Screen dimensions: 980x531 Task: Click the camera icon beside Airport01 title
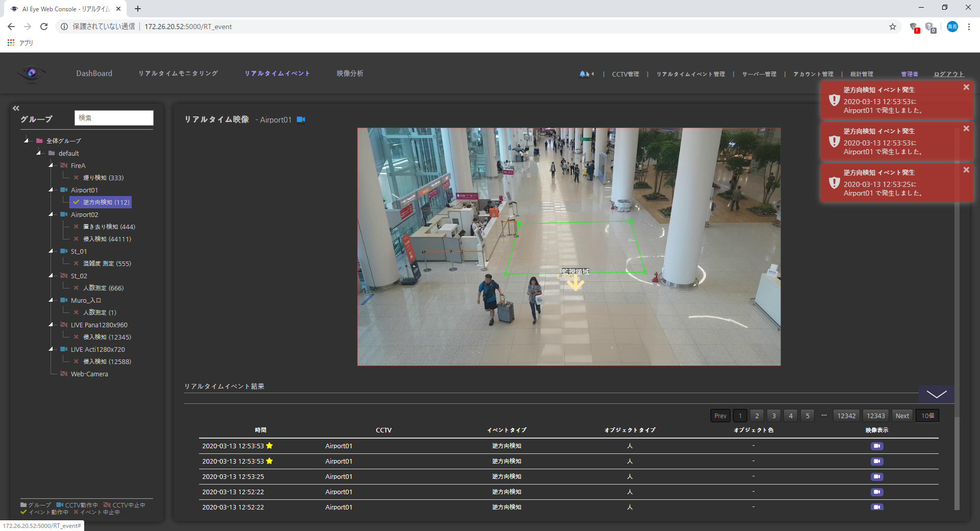tap(301, 119)
